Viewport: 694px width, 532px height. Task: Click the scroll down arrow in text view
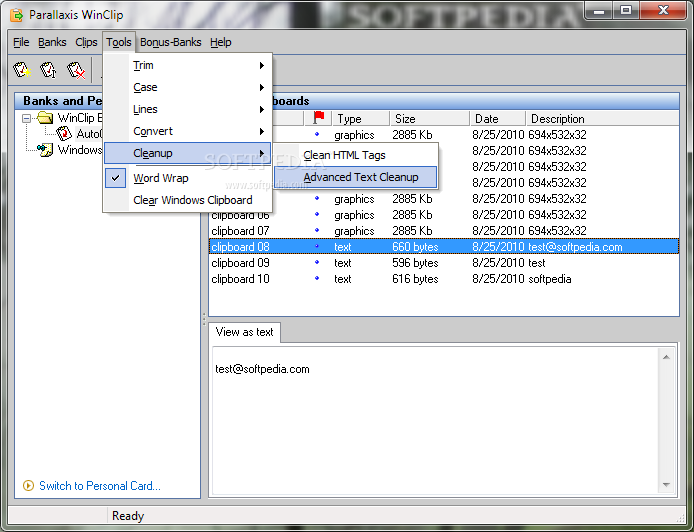tap(666, 485)
